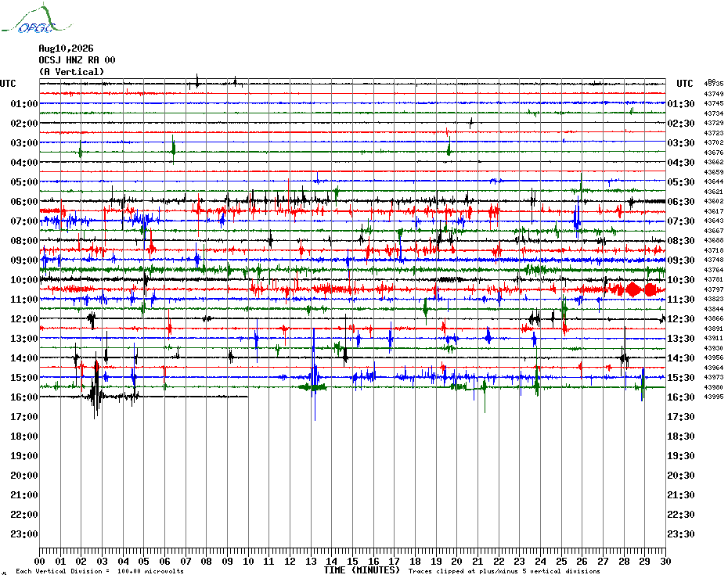Select the 14:00 hour label on left axis
Viewport: 728px width, 582px height.
[24, 357]
